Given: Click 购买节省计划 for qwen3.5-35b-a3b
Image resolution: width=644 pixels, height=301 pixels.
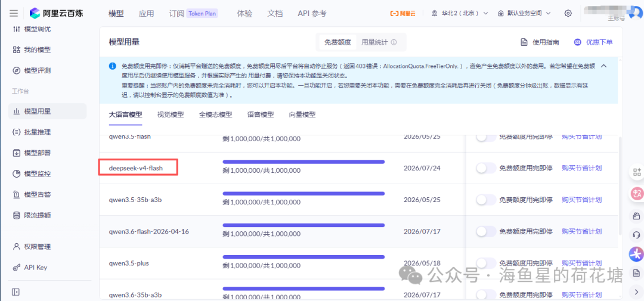Looking at the screenshot, I should (581, 200).
